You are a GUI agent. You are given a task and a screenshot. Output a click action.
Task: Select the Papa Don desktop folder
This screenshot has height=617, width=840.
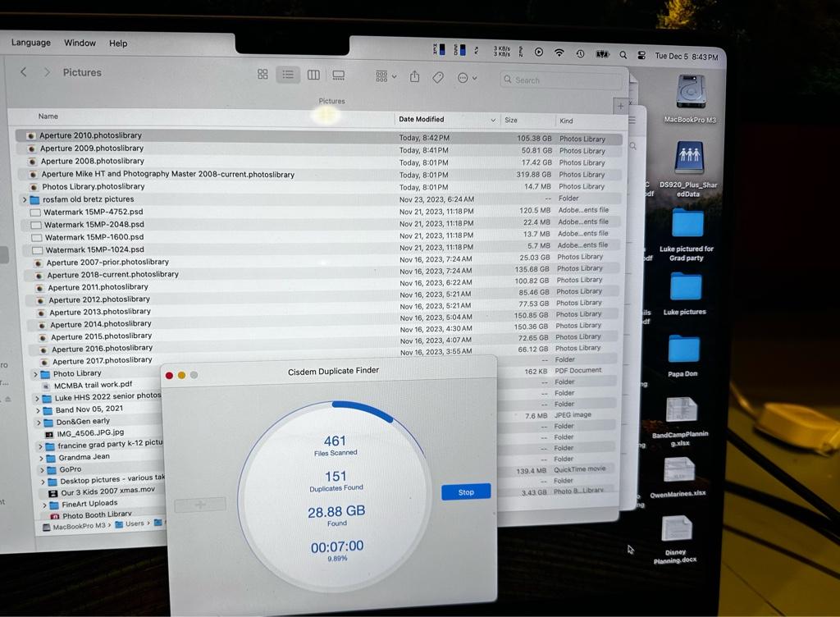[x=683, y=355]
